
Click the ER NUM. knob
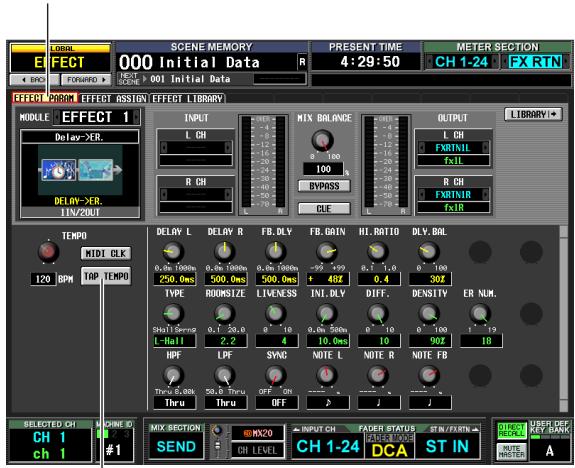480,314
